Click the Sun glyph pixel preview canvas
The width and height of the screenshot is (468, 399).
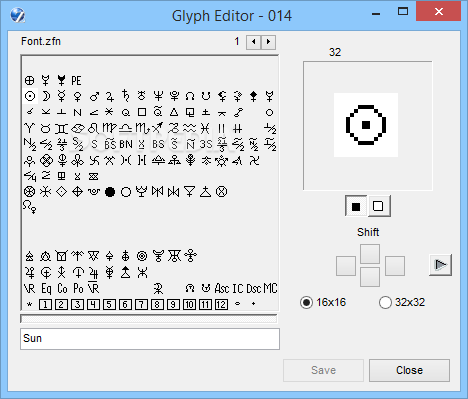pyautogui.click(x=366, y=125)
